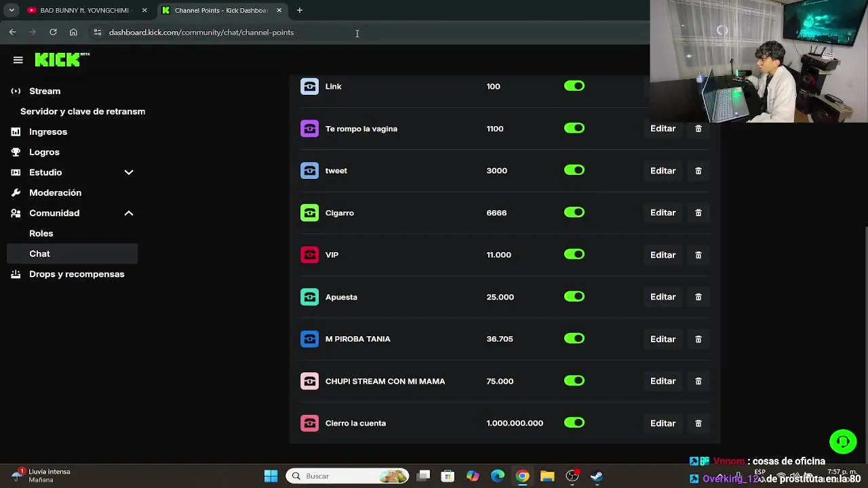The image size is (868, 488).
Task: Delete the Apuesta reward
Action: coord(698,297)
